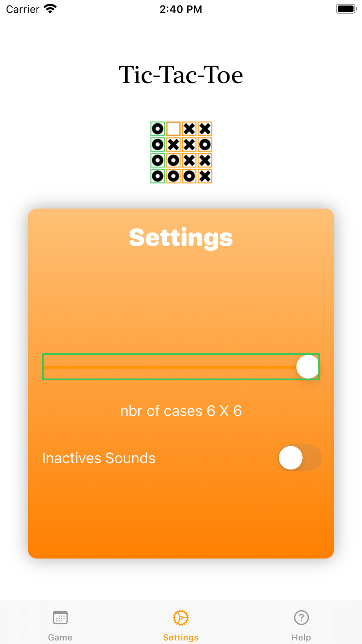Viewport: 362px width, 644px height.
Task: Switch to the Game tab label
Action: [x=60, y=637]
